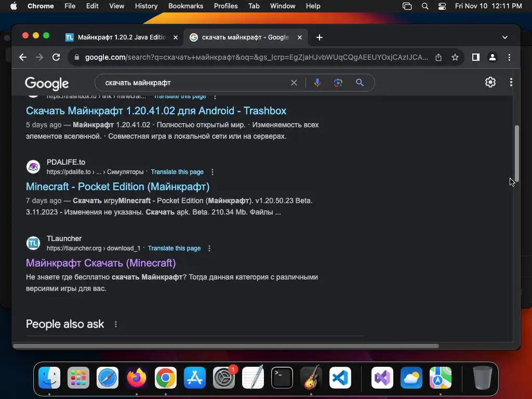Click the forward navigation arrow
This screenshot has height=399, width=532.
[39, 57]
